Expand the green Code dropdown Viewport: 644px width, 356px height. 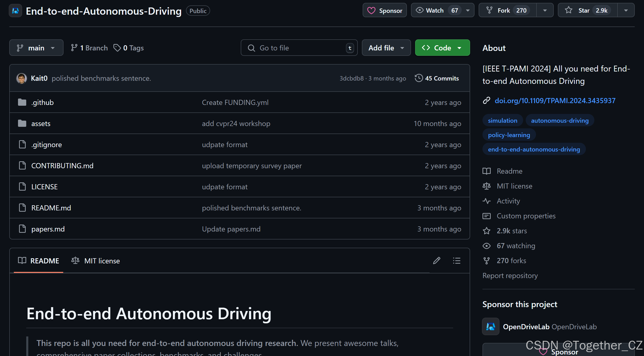[x=442, y=48]
